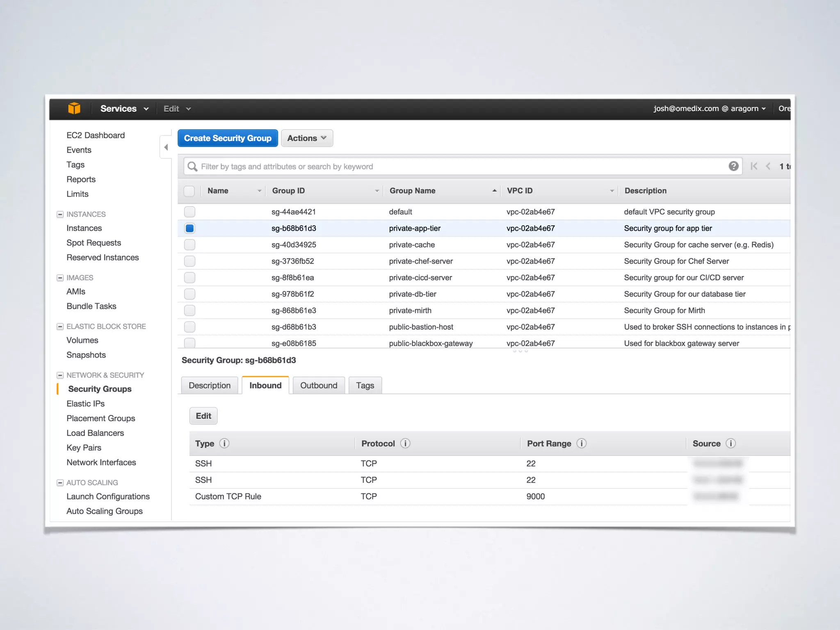Toggle the select-all checkbox in table header
Viewport: 840px width, 630px height.
pos(189,191)
